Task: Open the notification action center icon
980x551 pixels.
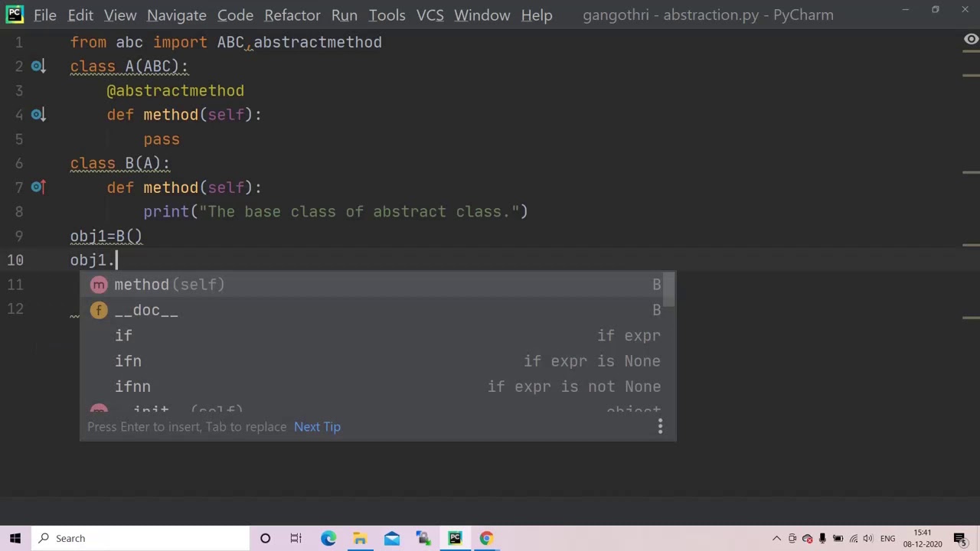Action: pos(960,538)
